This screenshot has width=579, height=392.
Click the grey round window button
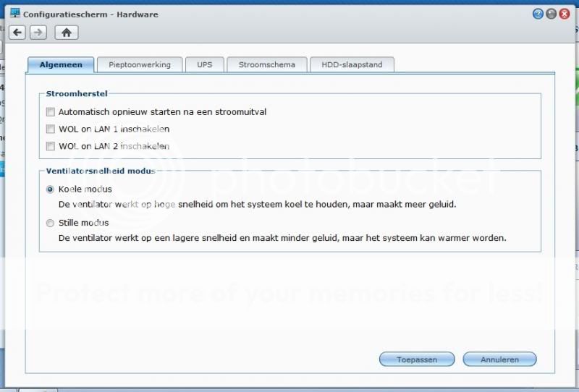[551, 14]
